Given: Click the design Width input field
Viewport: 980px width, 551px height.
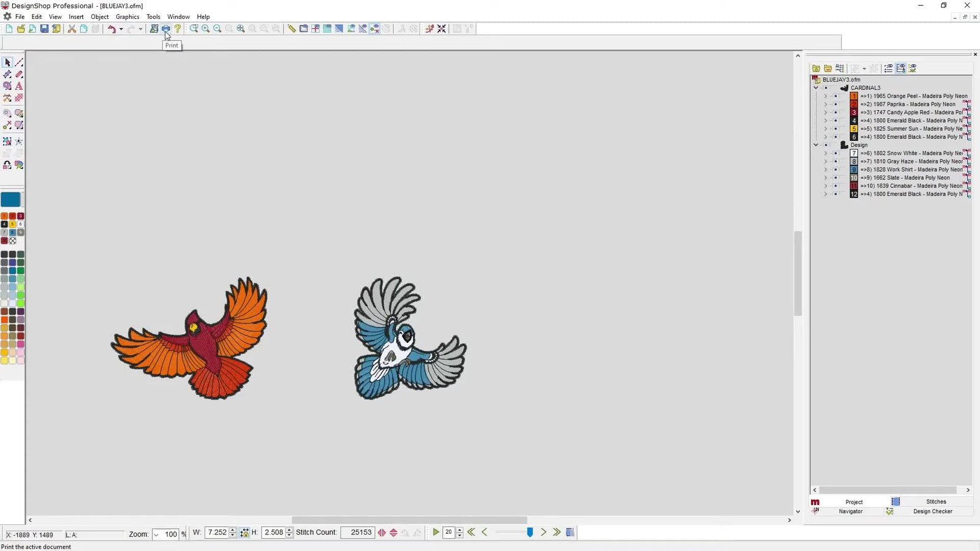Looking at the screenshot, I should [217, 533].
